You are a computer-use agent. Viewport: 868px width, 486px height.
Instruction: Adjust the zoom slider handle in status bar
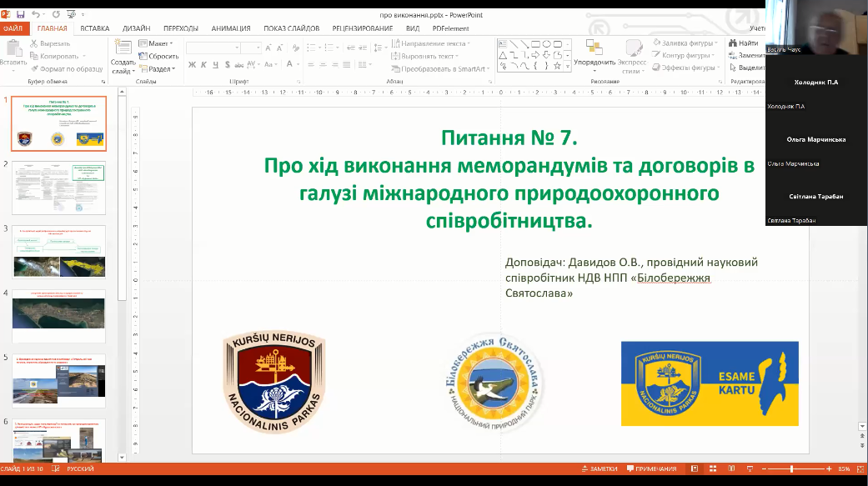coord(791,468)
